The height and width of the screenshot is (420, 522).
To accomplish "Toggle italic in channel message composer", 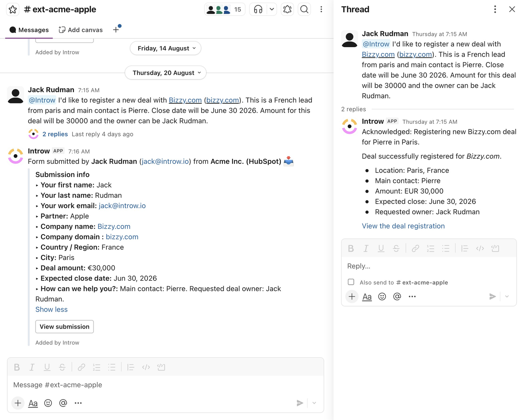I will 32,367.
